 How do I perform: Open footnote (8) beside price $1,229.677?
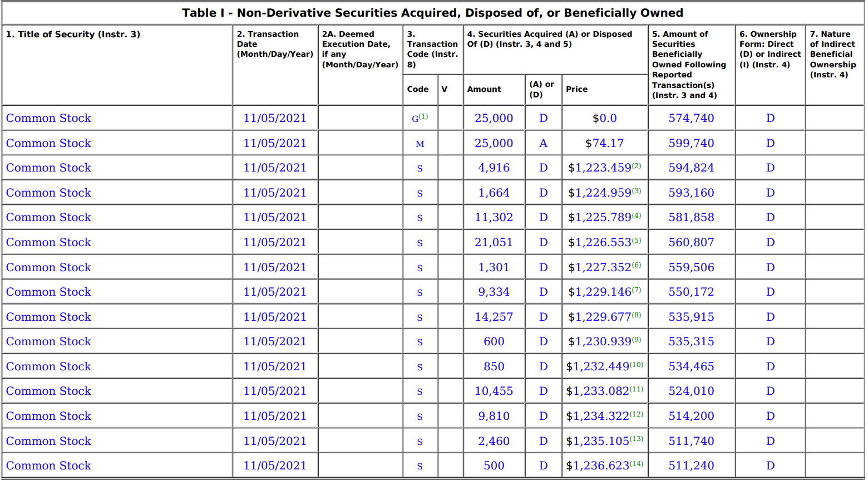coord(637,315)
